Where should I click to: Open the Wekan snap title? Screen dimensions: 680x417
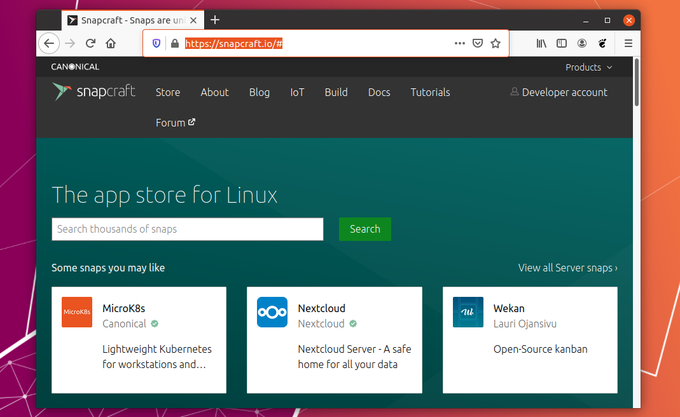(509, 308)
